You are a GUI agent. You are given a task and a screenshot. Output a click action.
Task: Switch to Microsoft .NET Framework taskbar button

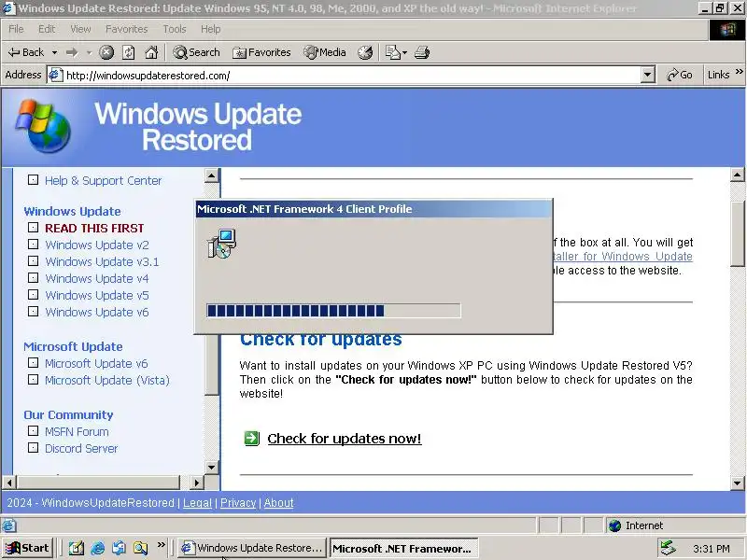pos(403,548)
